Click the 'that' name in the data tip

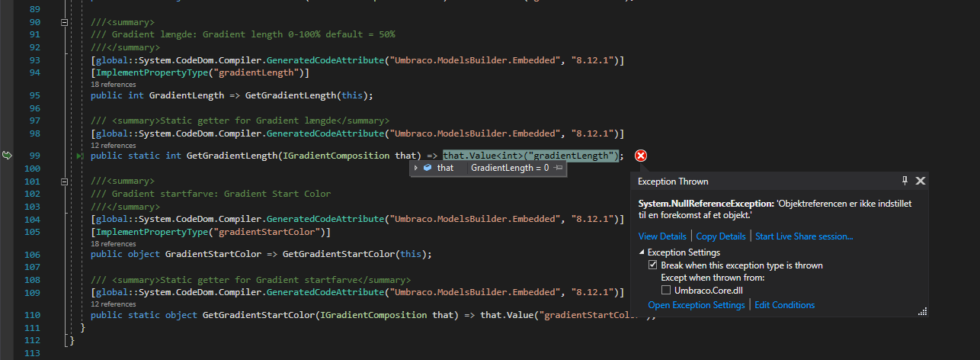(445, 168)
